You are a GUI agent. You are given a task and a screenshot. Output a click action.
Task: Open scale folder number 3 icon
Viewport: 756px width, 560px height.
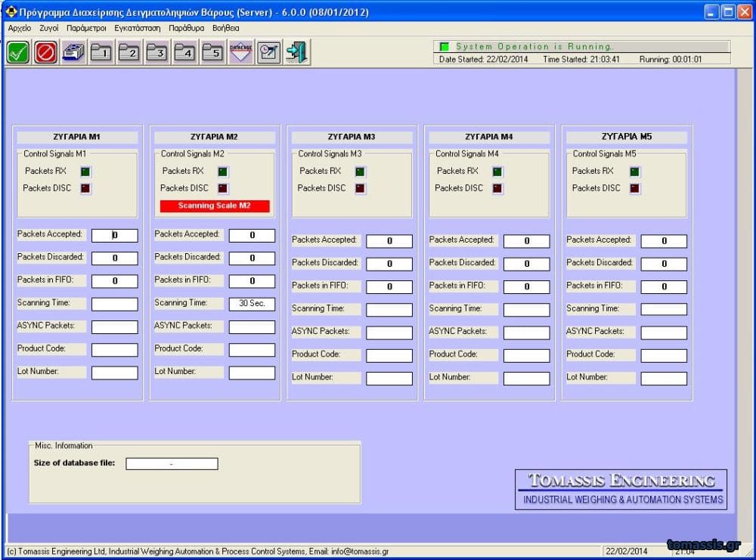157,53
